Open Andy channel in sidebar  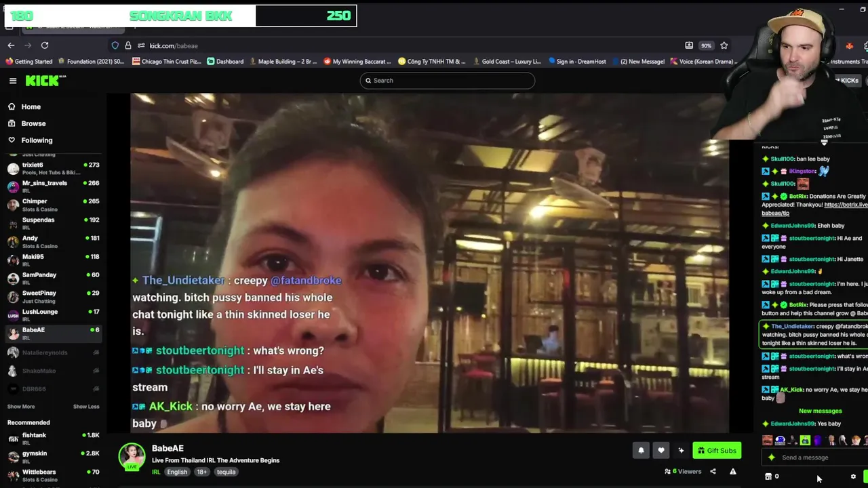point(53,241)
